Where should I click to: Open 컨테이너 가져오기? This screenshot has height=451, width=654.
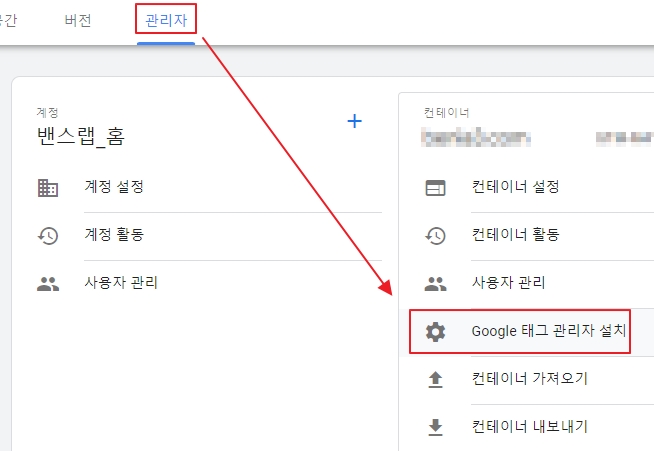(530, 378)
